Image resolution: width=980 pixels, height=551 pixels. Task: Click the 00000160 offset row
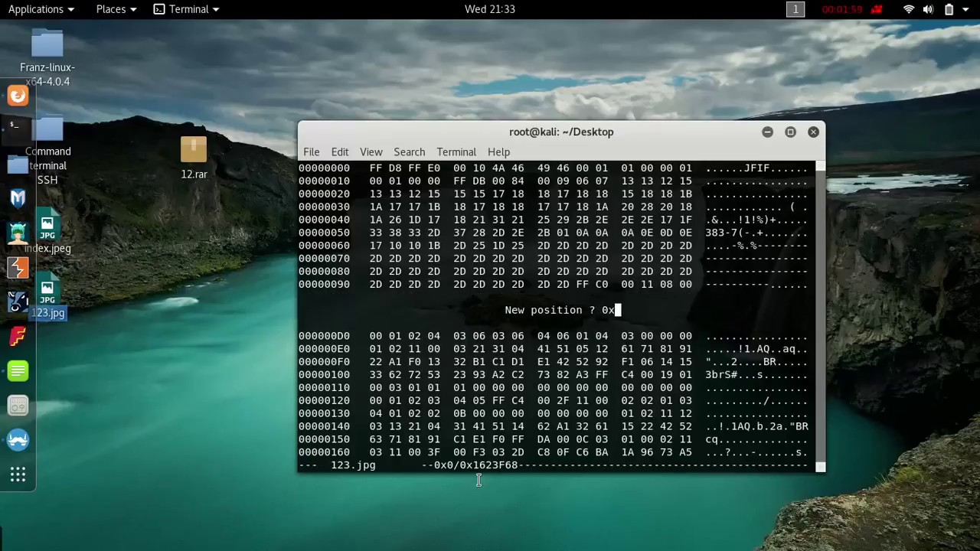[x=324, y=452]
